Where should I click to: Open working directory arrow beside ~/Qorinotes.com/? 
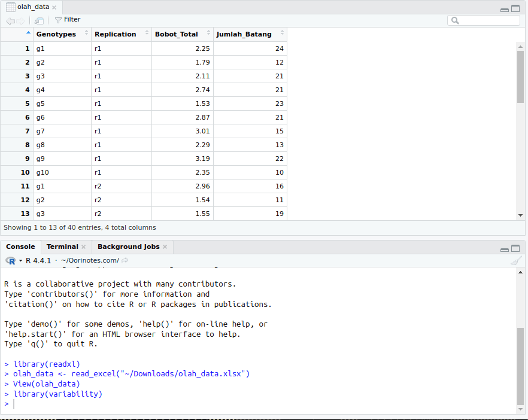[125, 260]
